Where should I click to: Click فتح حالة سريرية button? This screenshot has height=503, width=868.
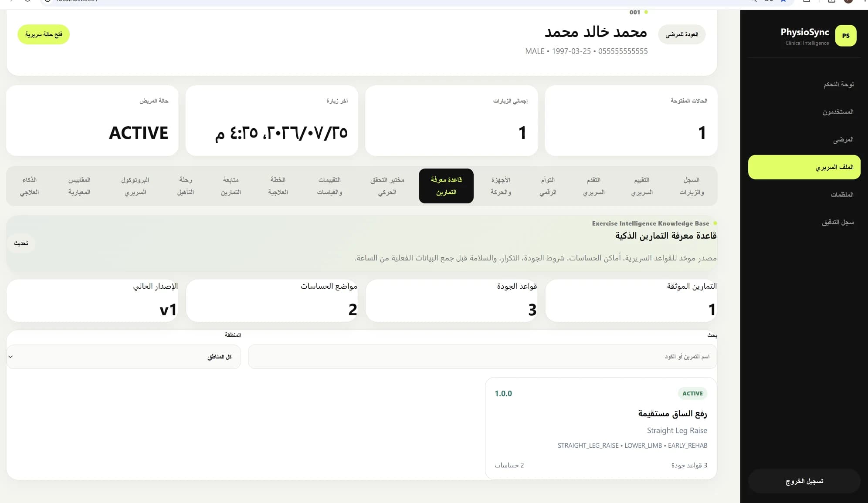44,34
